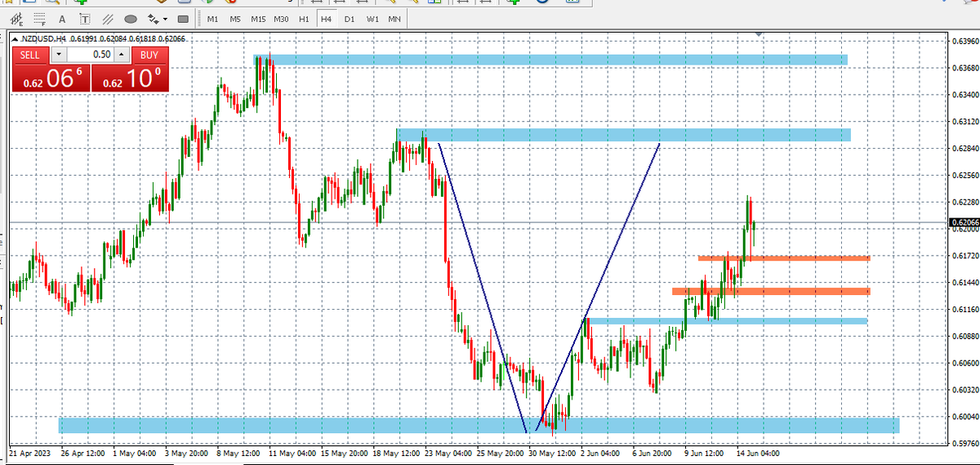Click the current price label 0.62066

pos(963,222)
